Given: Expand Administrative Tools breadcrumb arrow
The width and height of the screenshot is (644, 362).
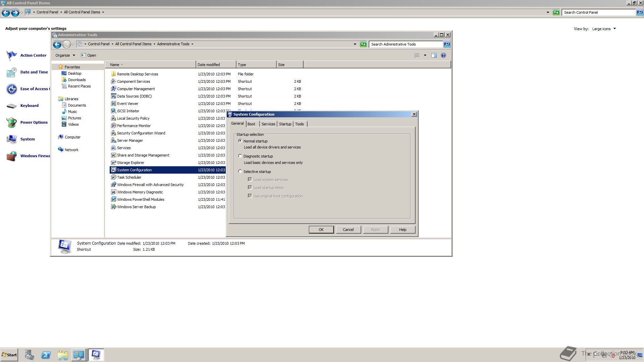Looking at the screenshot, I should [x=192, y=44].
